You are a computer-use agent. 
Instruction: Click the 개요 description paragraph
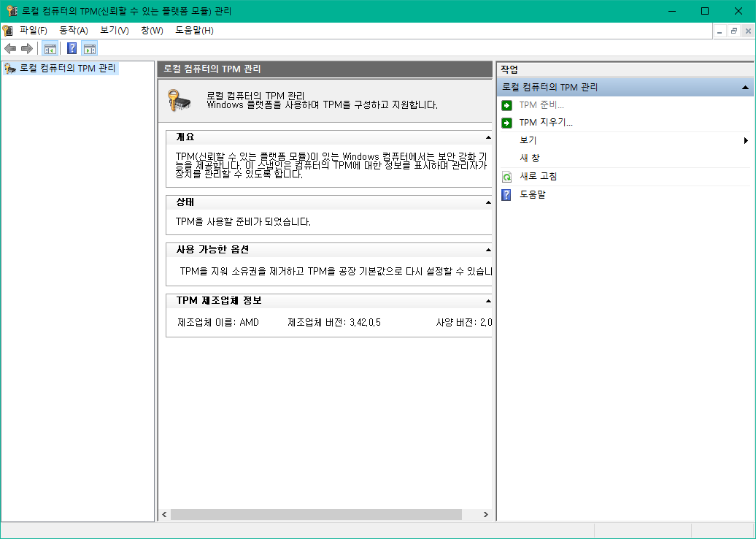[331, 166]
